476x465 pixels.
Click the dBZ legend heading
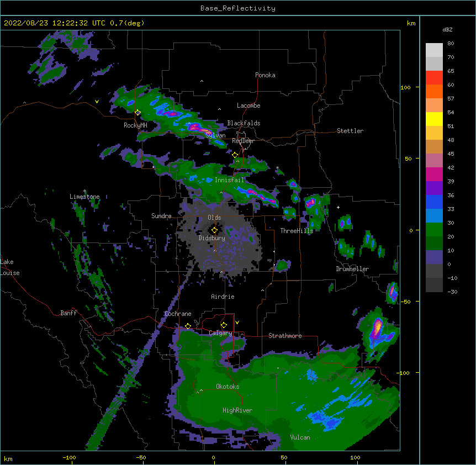click(x=447, y=29)
